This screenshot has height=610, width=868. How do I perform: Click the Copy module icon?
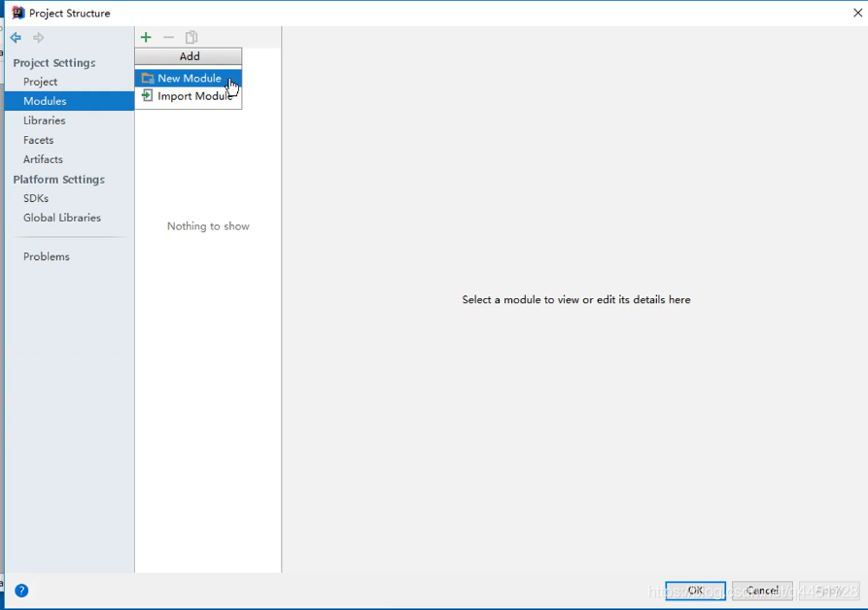191,37
